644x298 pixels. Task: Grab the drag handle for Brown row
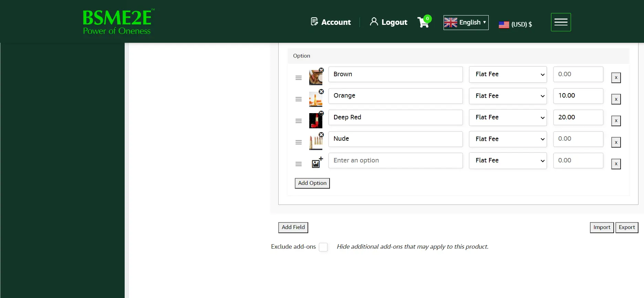click(299, 78)
